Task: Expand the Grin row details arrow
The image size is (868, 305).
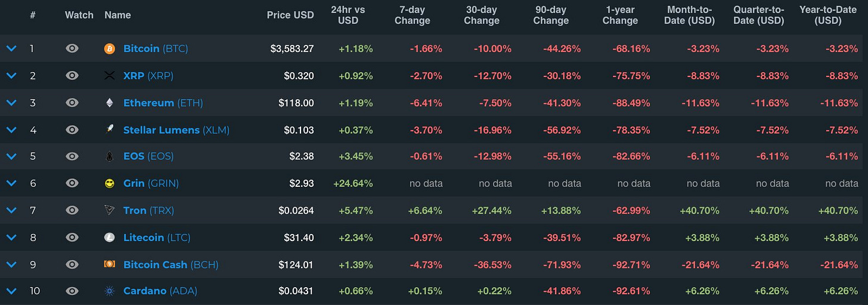Action: point(11,183)
